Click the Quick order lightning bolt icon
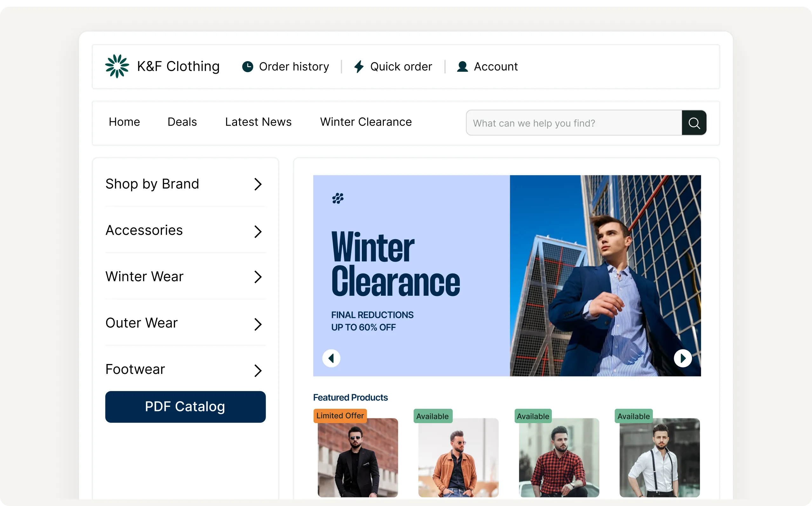The height and width of the screenshot is (506, 812). 359,67
